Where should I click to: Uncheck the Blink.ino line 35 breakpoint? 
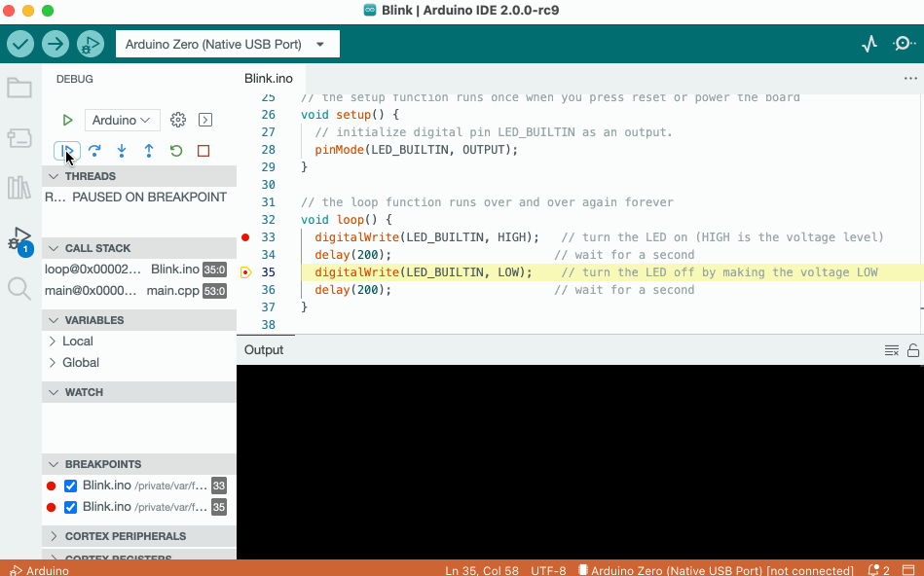point(70,507)
